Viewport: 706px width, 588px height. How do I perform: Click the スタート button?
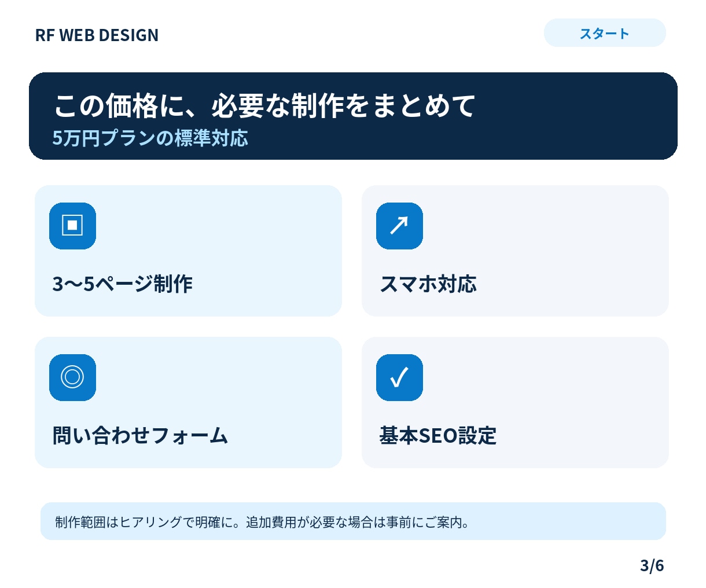(x=605, y=33)
